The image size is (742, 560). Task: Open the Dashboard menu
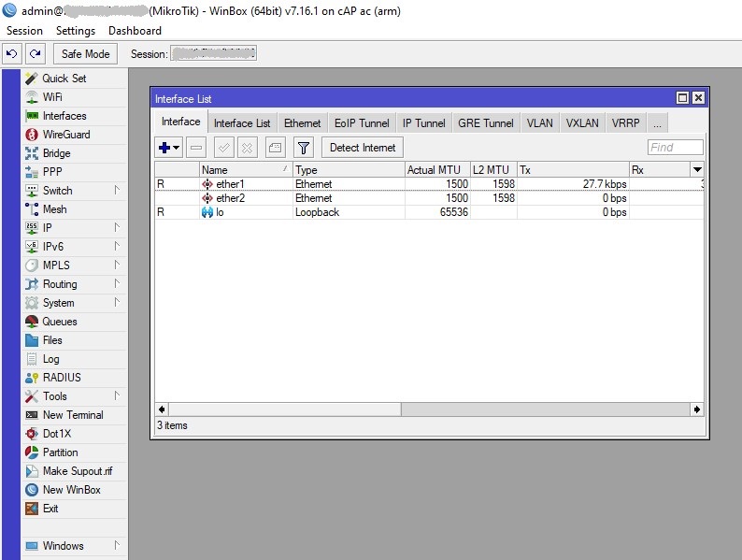pyautogui.click(x=135, y=31)
